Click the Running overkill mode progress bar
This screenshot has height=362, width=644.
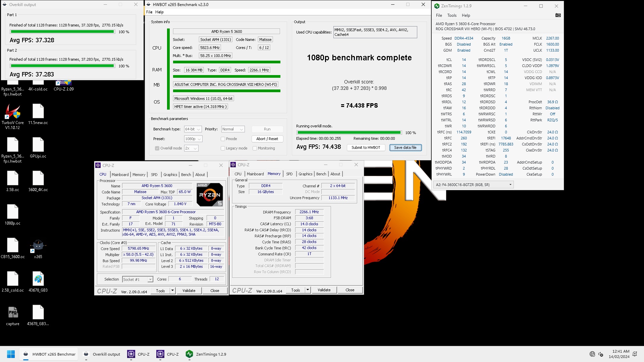coord(349,132)
